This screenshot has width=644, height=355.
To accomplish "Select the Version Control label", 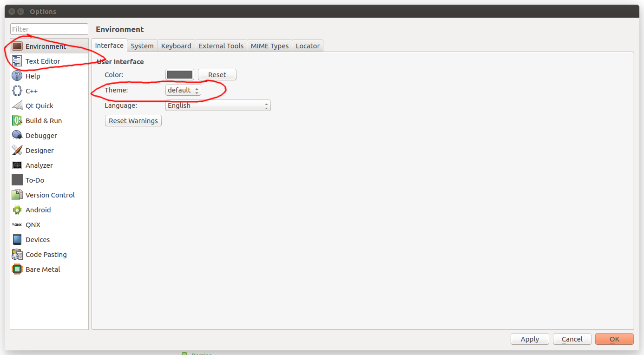I will (50, 195).
